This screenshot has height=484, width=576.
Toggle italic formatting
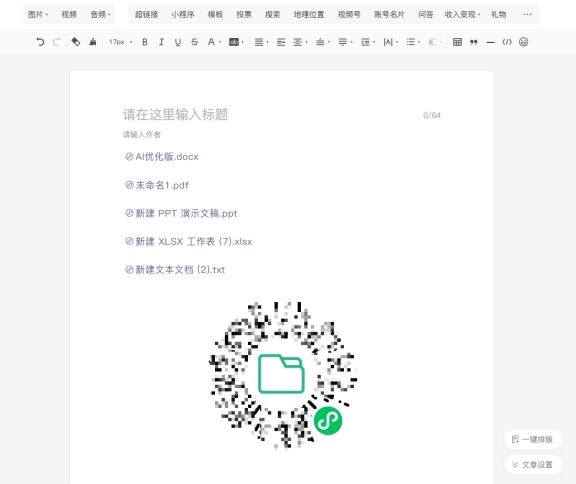pyautogui.click(x=161, y=42)
